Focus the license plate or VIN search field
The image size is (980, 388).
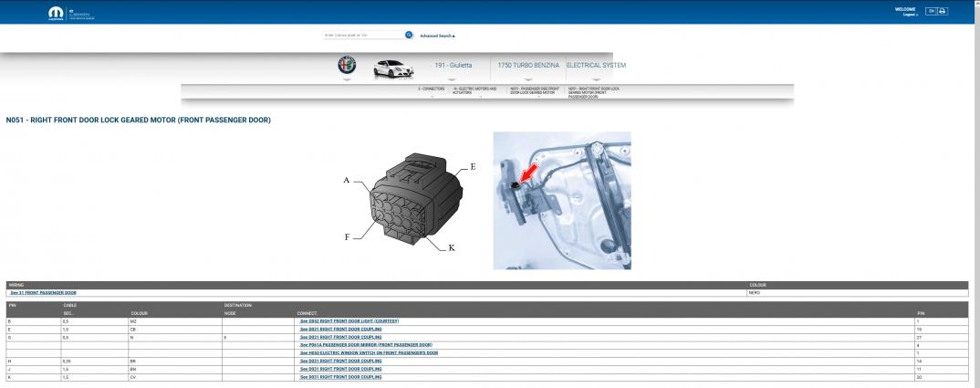[x=363, y=35]
